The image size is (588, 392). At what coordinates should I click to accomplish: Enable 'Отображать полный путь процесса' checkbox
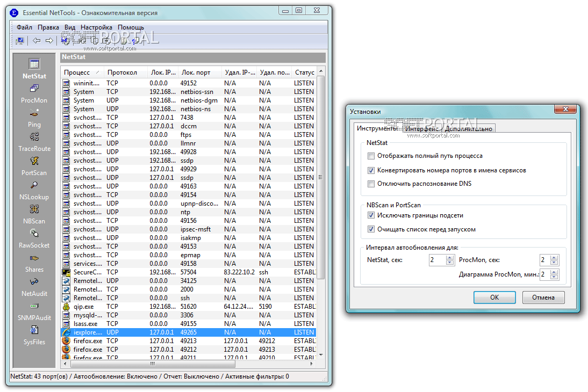371,156
